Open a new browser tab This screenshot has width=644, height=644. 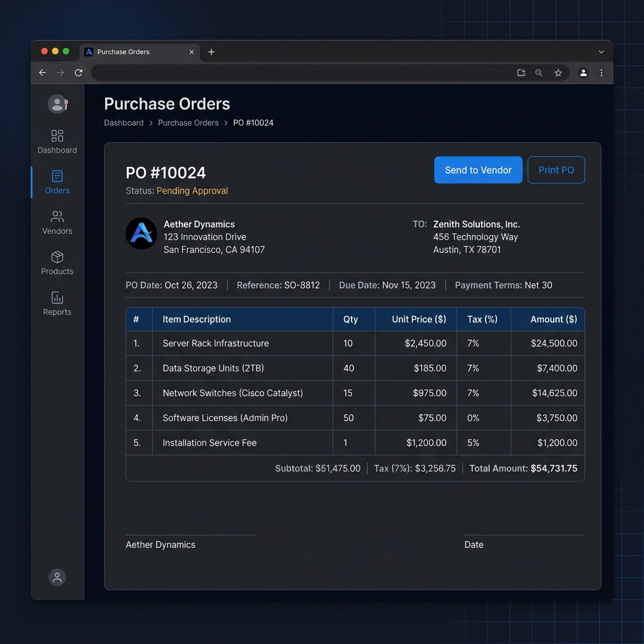click(211, 52)
